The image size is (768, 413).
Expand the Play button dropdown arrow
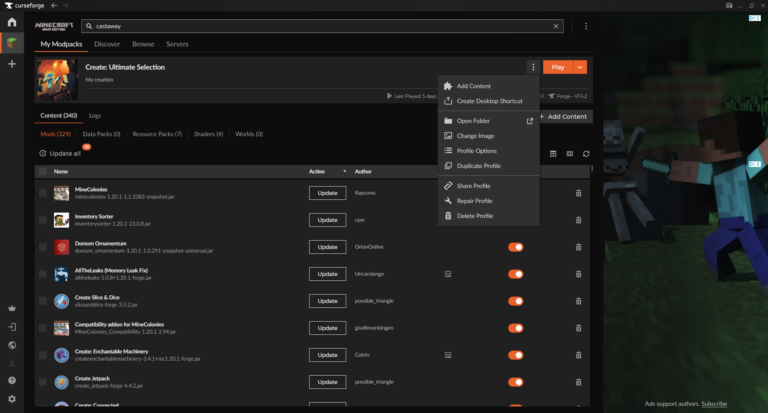tap(581, 67)
